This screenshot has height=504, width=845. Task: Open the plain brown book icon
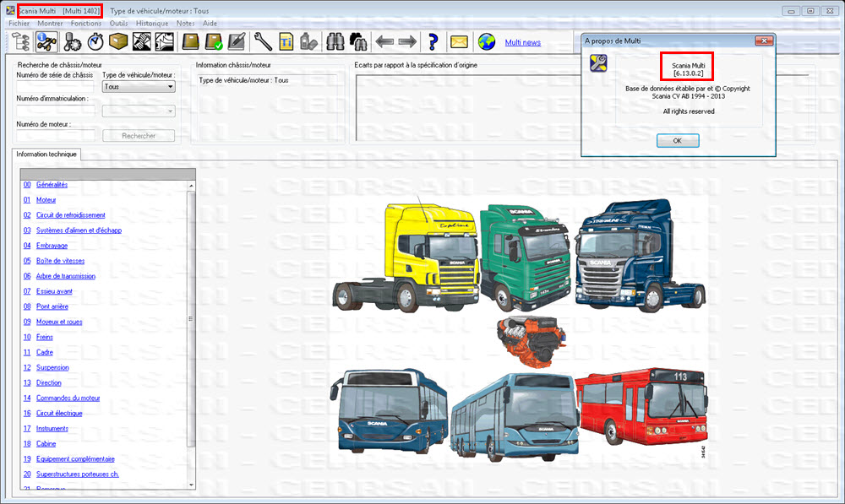click(x=190, y=41)
